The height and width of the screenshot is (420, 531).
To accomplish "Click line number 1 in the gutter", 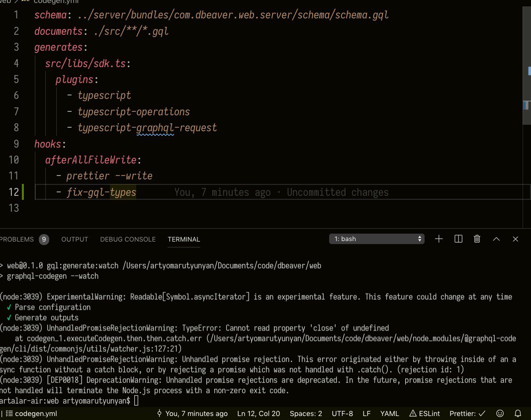I will pos(16,15).
